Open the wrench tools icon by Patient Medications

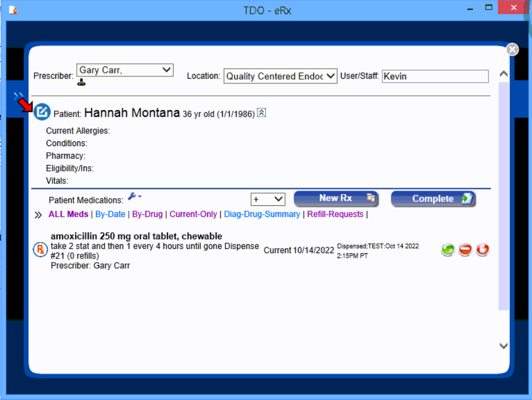134,197
